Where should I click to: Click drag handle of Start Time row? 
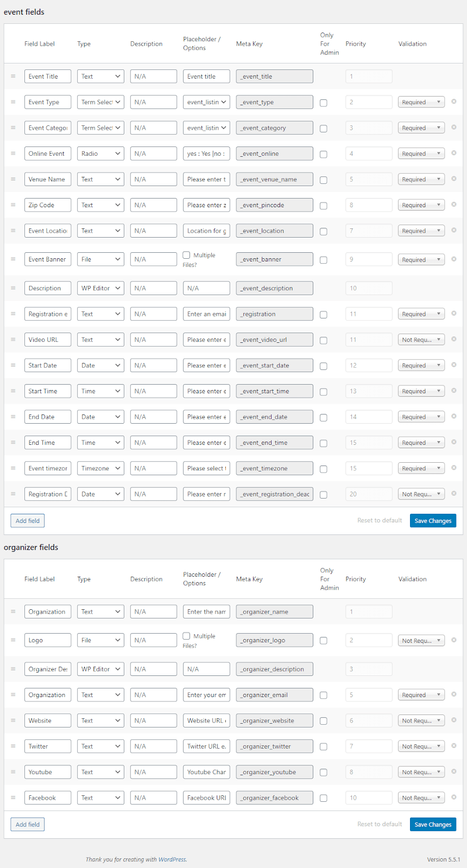[x=13, y=391]
